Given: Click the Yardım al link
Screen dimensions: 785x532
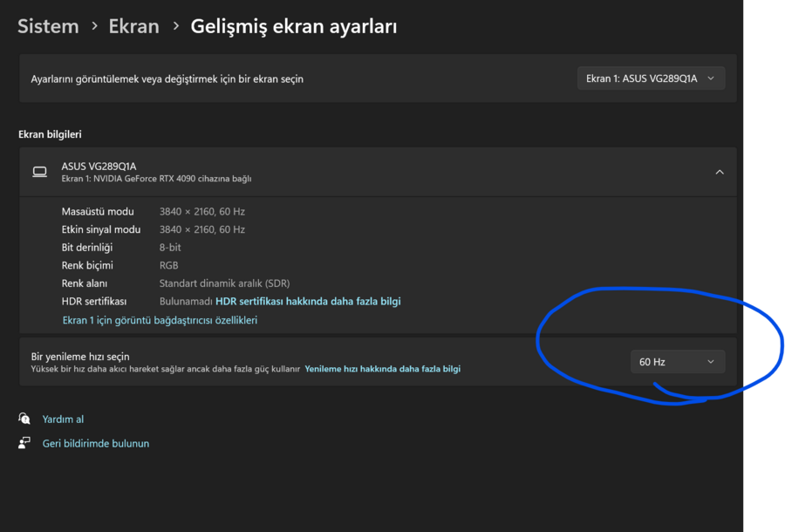Looking at the screenshot, I should pos(63,419).
